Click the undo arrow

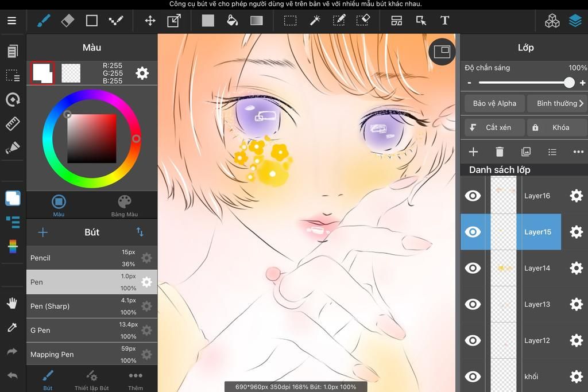tap(12, 375)
